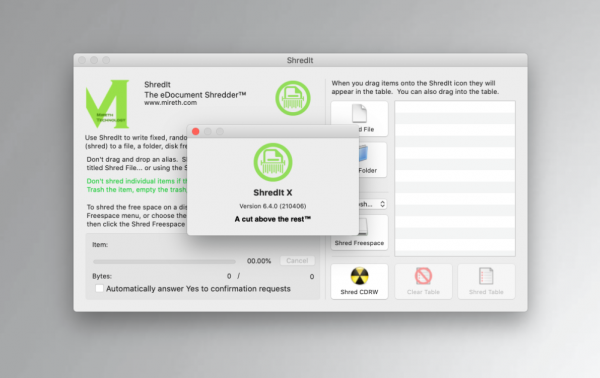Open the disk selection dropdown
Screen dimensions: 600x378
[x=373, y=204]
